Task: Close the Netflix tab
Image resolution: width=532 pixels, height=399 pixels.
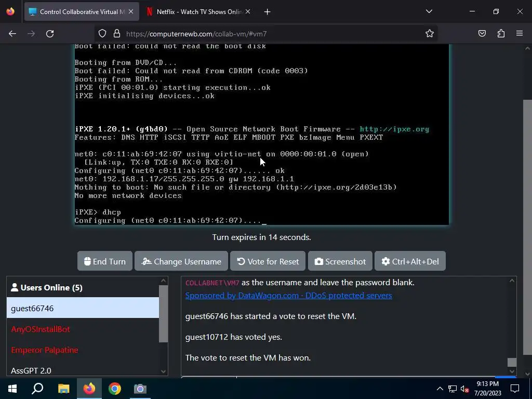Action: (x=248, y=11)
